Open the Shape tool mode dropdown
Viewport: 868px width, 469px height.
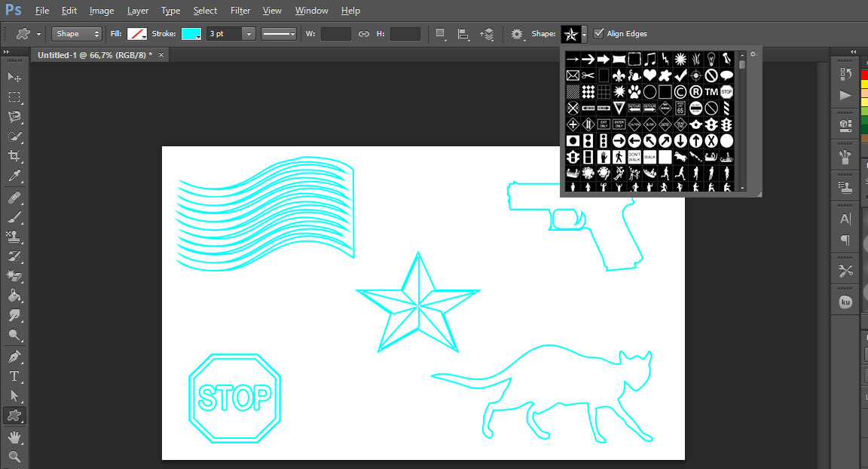click(x=76, y=34)
